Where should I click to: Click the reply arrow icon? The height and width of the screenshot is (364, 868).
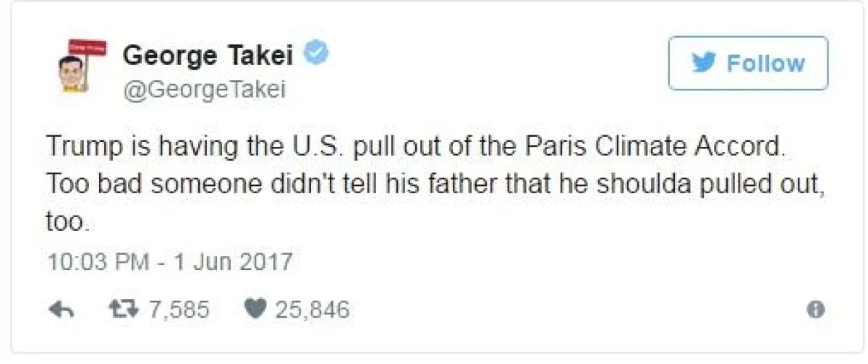64,310
